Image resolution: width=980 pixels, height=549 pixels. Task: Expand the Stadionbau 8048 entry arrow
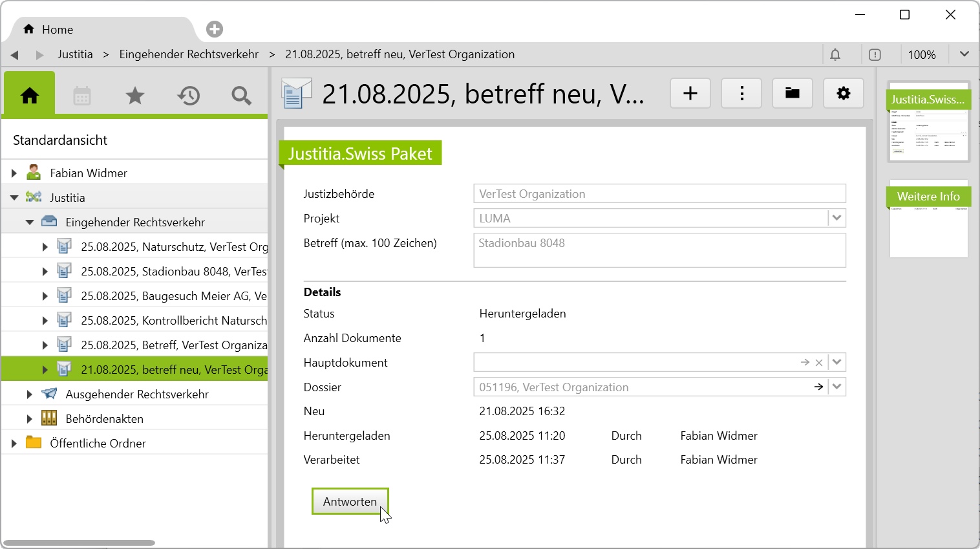coord(45,272)
